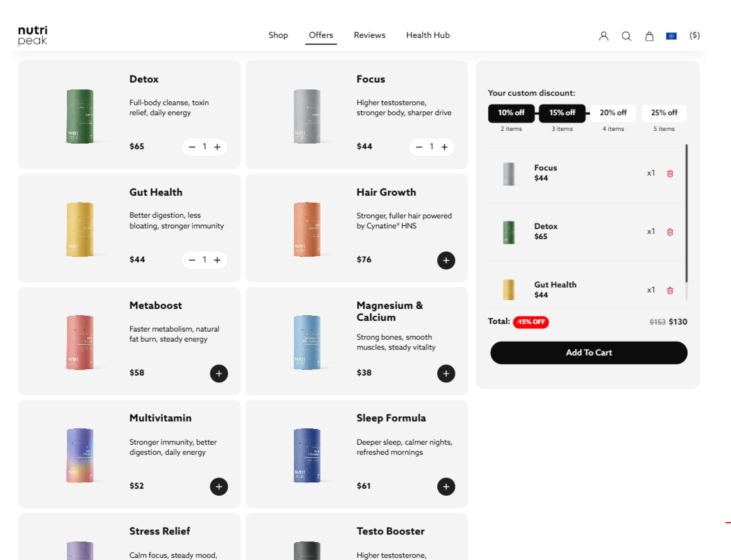Click the Metaboost red bottle image

(80, 342)
